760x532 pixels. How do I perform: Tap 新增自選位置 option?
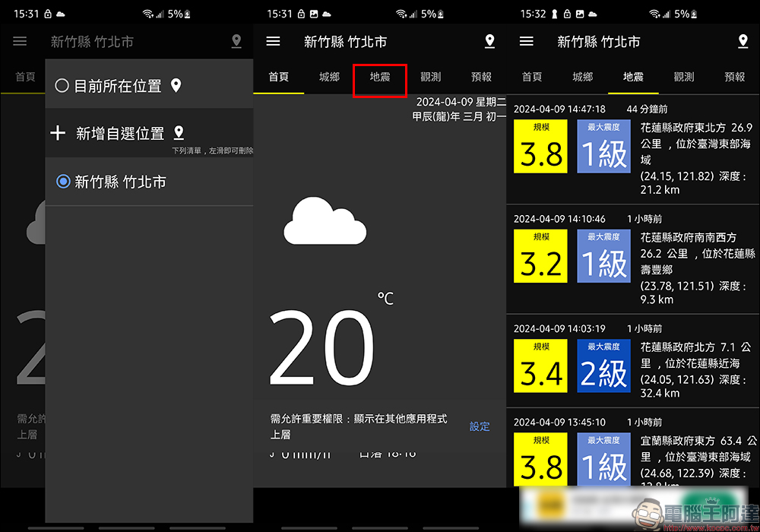click(x=149, y=133)
